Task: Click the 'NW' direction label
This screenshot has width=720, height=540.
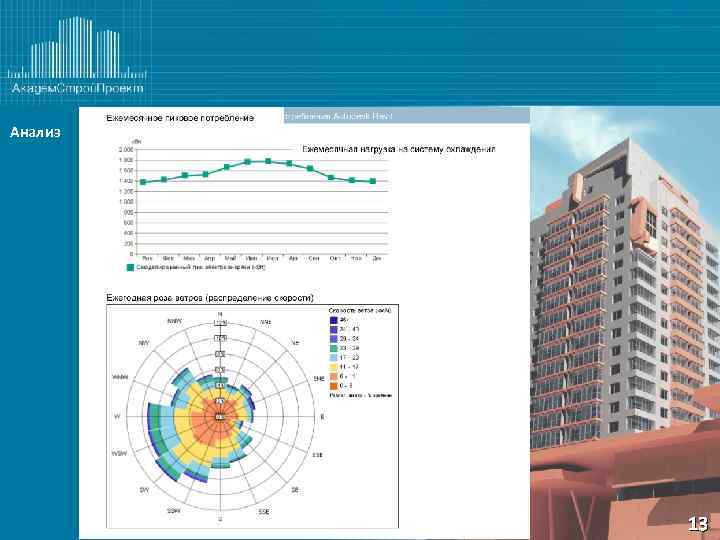Action: (x=144, y=343)
